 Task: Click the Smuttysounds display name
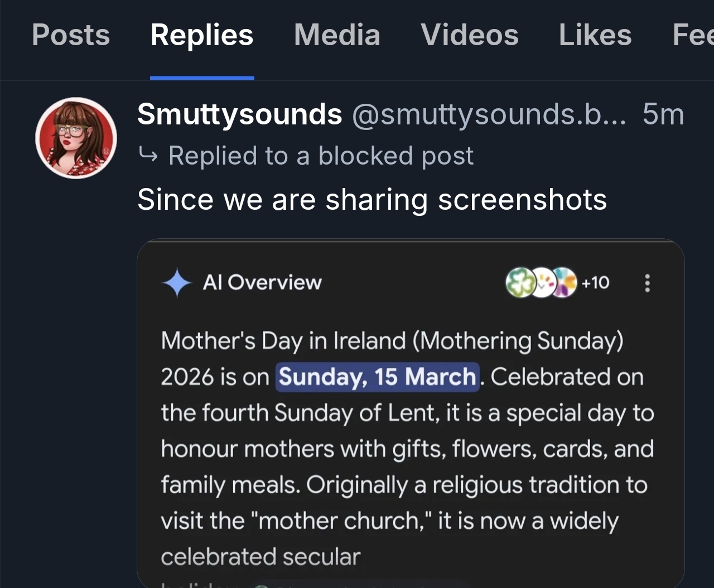point(239,114)
